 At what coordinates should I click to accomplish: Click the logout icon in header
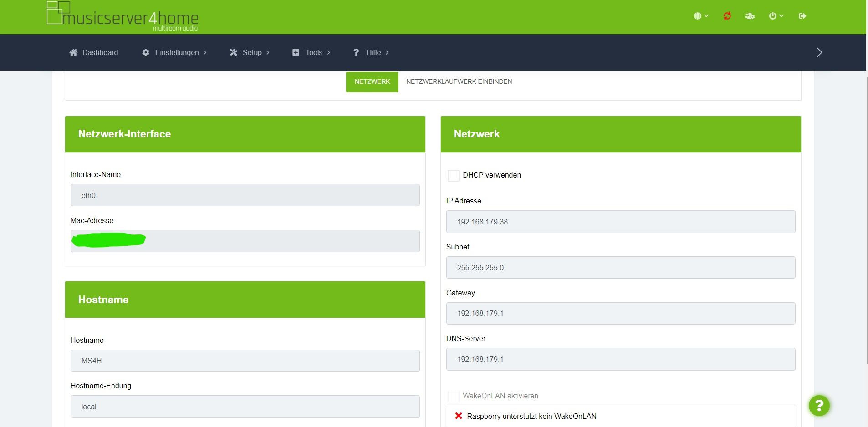(802, 16)
